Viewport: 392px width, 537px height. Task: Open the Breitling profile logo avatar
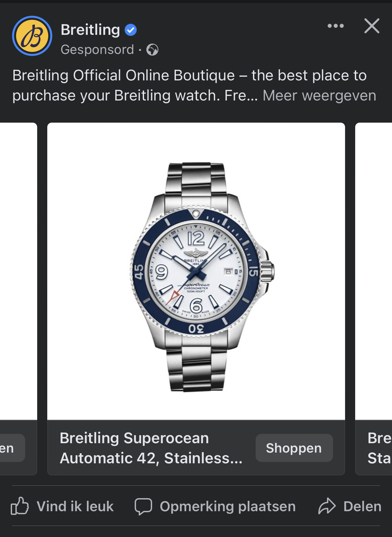click(x=32, y=36)
